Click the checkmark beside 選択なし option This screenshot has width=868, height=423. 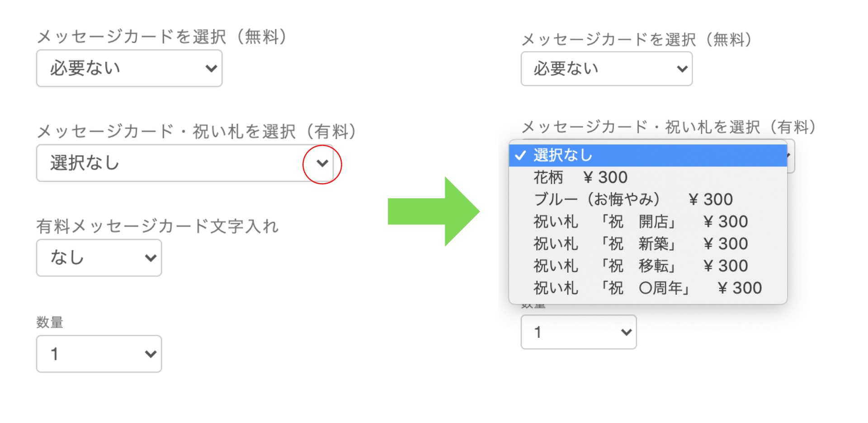pyautogui.click(x=520, y=156)
